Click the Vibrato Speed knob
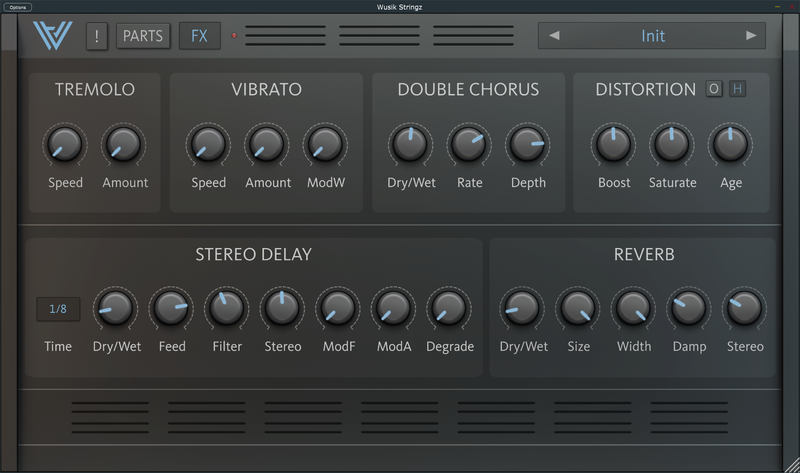Image resolution: width=800 pixels, height=473 pixels. coord(208,144)
